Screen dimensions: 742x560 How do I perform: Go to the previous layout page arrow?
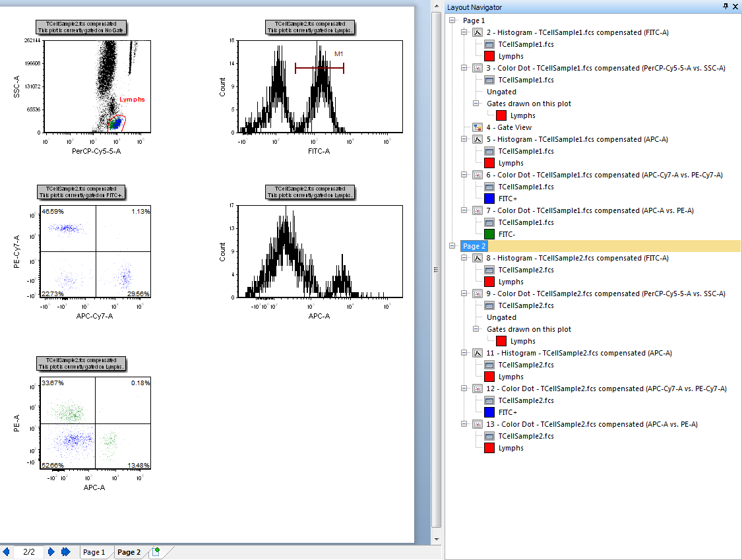click(x=7, y=551)
